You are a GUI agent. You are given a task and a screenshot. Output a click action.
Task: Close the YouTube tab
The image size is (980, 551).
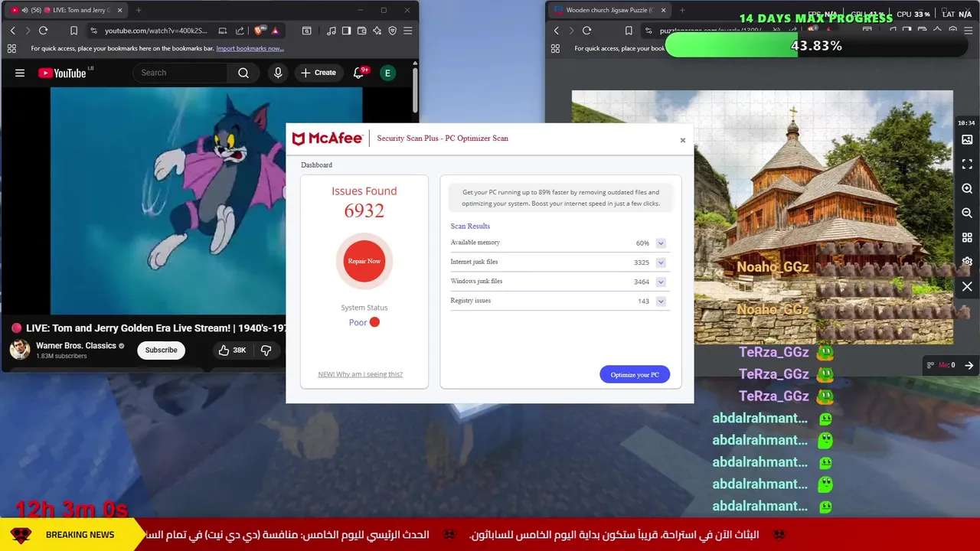click(x=119, y=10)
